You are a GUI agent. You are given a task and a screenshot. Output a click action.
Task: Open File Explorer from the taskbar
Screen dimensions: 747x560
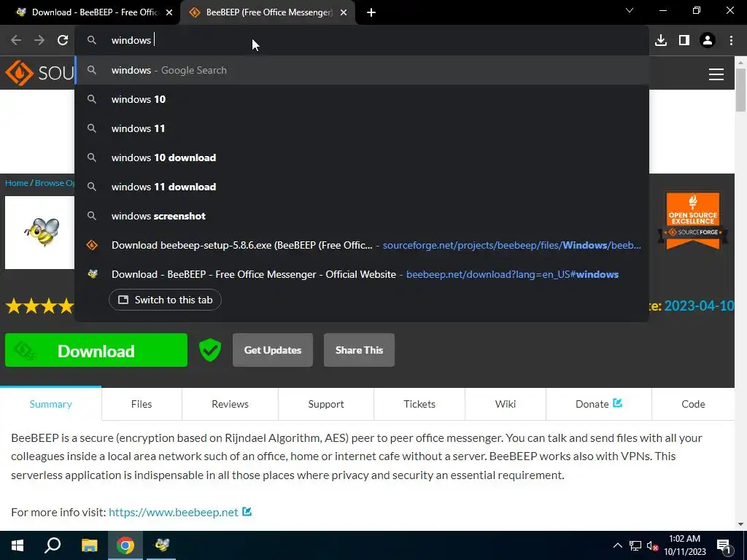pos(89,545)
